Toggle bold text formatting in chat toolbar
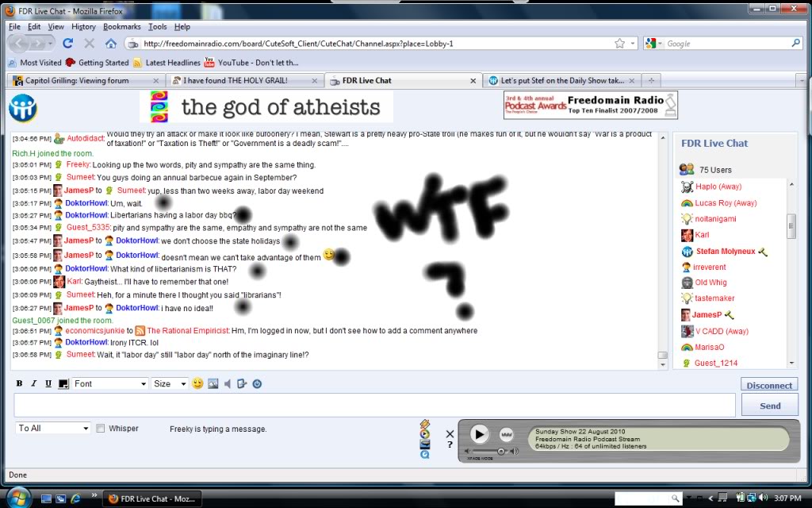The width and height of the screenshot is (812, 508). [x=19, y=383]
